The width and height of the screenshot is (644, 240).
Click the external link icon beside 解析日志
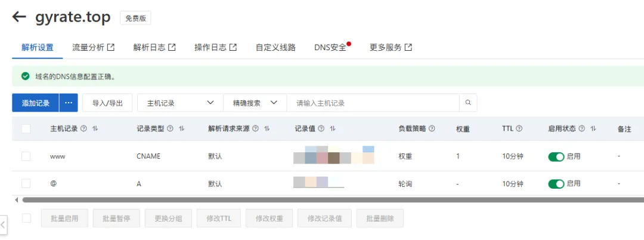pyautogui.click(x=172, y=47)
